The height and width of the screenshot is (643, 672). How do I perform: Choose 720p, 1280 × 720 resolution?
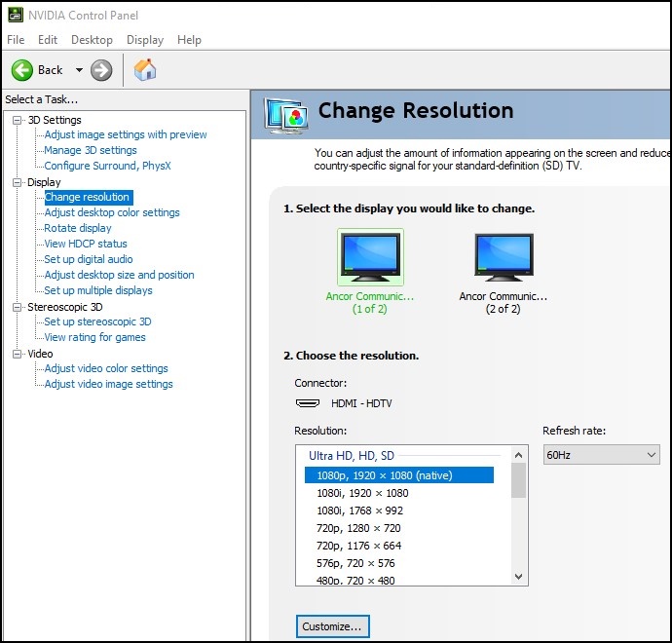pos(358,528)
